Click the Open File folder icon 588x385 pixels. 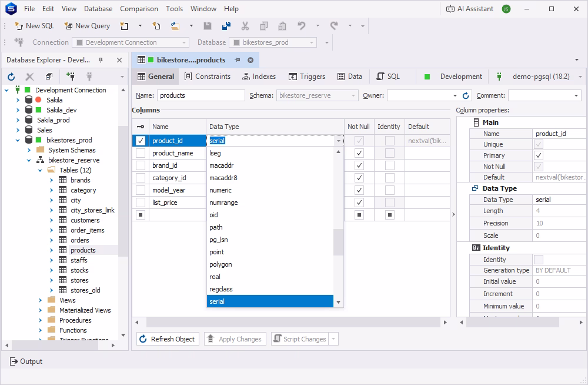[175, 25]
